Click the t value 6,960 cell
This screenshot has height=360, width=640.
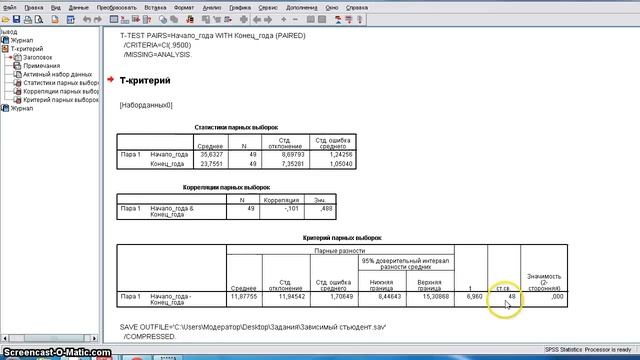click(474, 296)
